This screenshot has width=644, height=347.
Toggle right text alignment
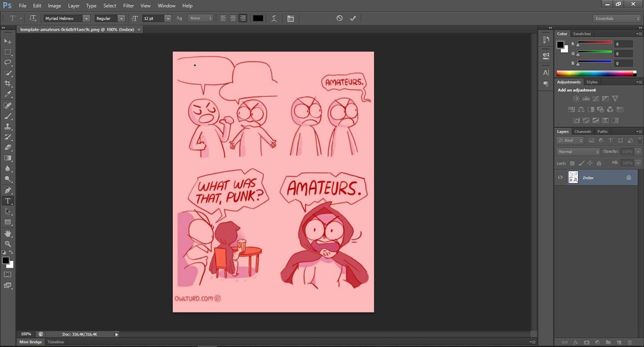point(243,18)
